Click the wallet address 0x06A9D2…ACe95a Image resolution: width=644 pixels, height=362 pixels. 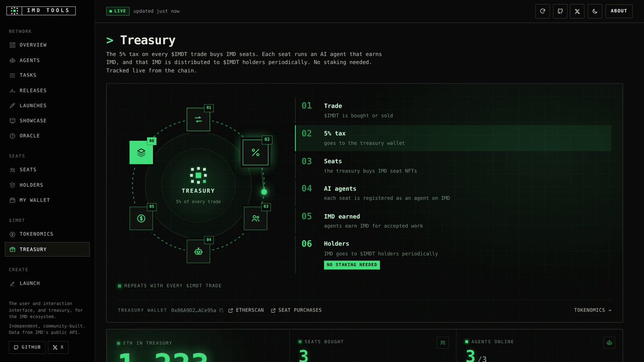pos(194,311)
